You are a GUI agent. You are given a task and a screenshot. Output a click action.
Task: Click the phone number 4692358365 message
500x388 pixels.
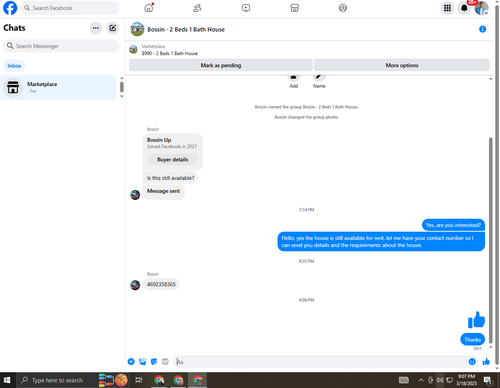[161, 284]
